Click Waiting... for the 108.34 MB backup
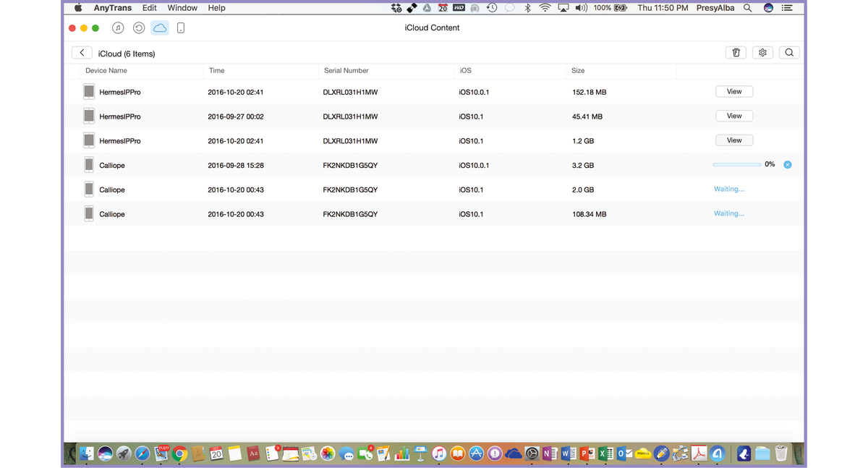 click(x=729, y=214)
